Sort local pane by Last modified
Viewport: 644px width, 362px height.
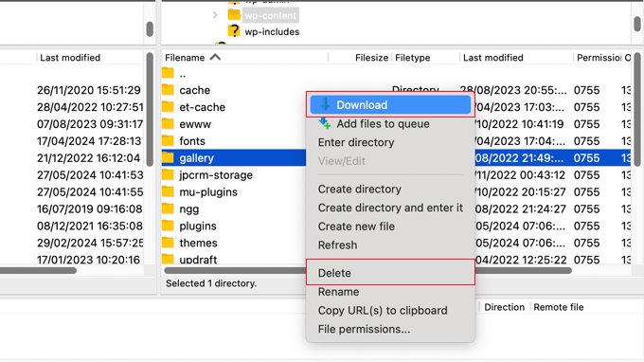point(70,58)
